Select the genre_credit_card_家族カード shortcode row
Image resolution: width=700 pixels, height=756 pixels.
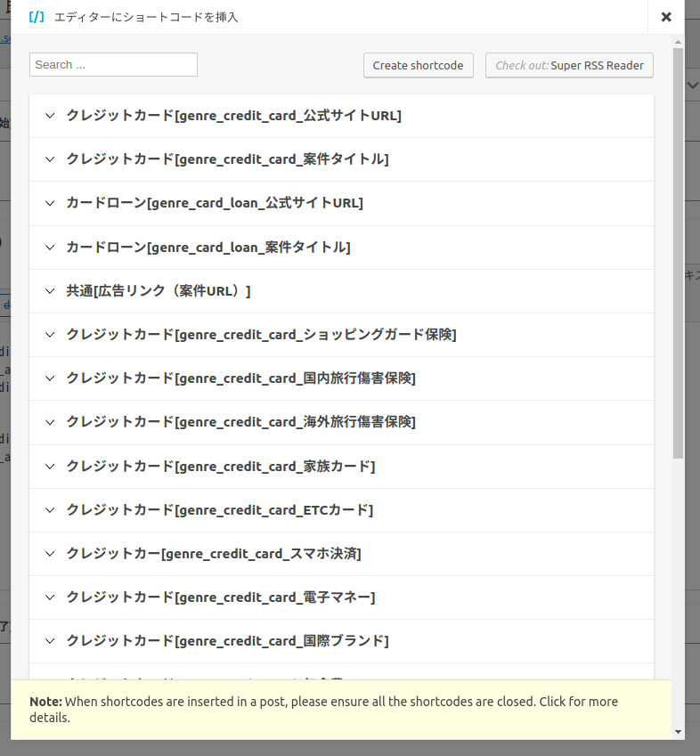click(220, 467)
